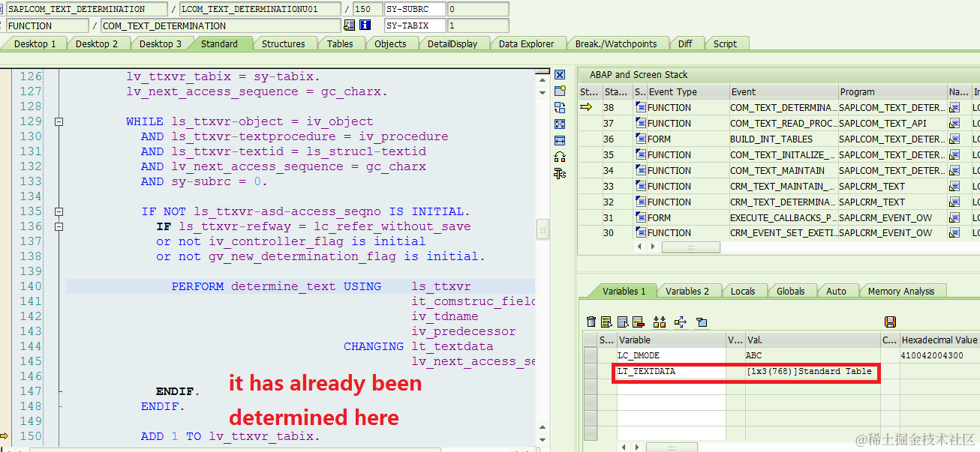This screenshot has height=452, width=980.
Task: Click the yellow boxes with arrows icon
Action: pyautogui.click(x=660, y=322)
